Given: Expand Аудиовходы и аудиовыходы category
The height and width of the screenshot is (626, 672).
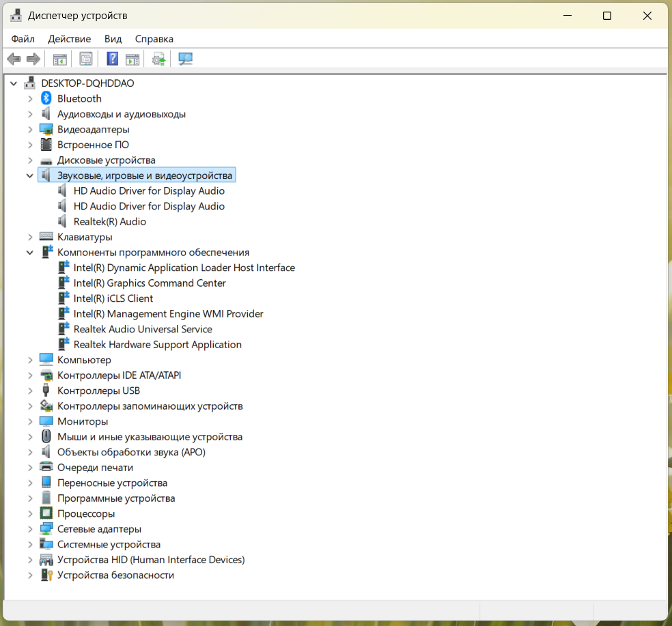Looking at the screenshot, I should click(x=30, y=114).
